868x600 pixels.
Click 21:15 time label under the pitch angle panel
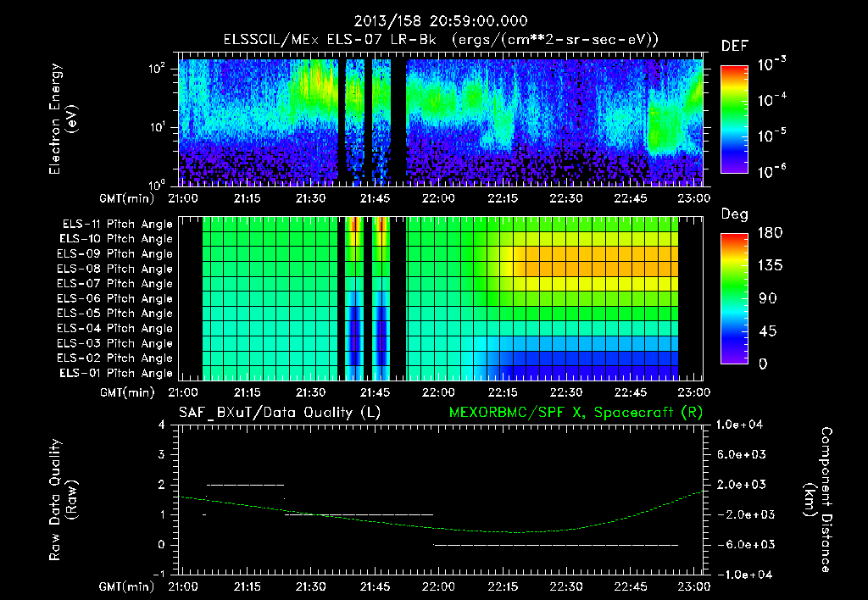tap(247, 392)
